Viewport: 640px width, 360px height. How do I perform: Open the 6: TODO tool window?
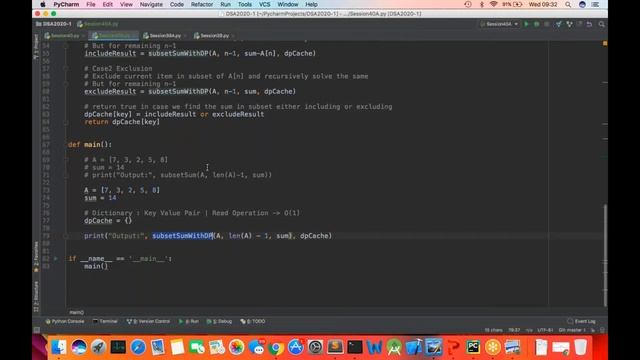click(253, 321)
